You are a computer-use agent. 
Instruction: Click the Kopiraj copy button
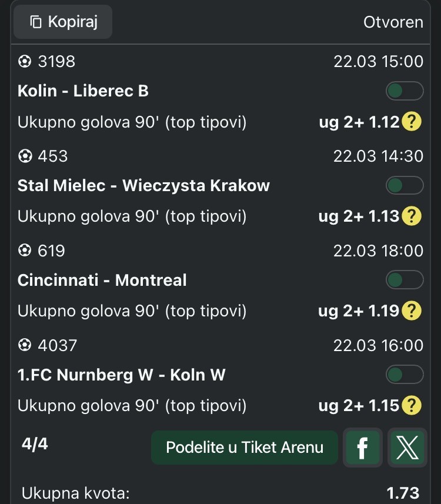63,22
